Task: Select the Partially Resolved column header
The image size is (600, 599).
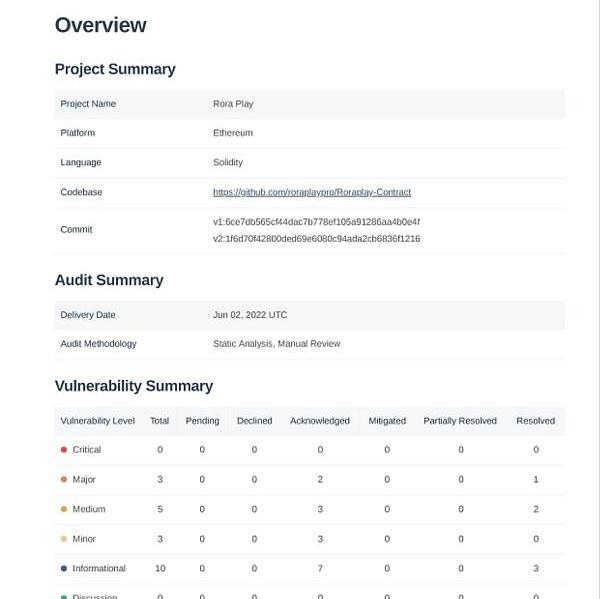Action: pos(460,421)
